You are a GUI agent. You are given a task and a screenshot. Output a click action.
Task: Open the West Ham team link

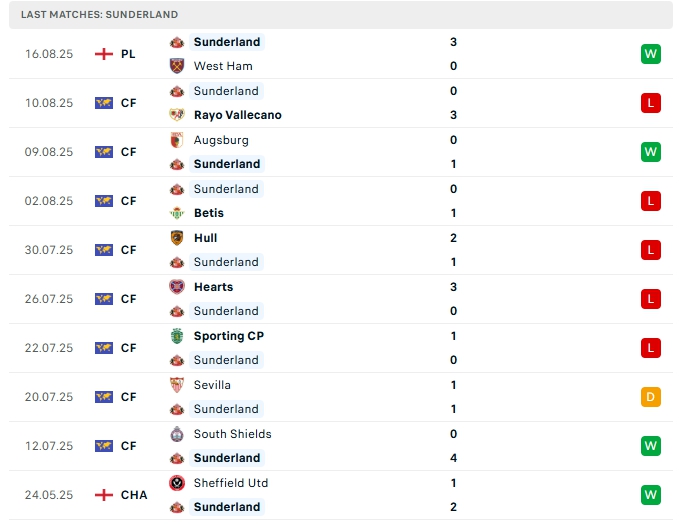pyautogui.click(x=223, y=66)
